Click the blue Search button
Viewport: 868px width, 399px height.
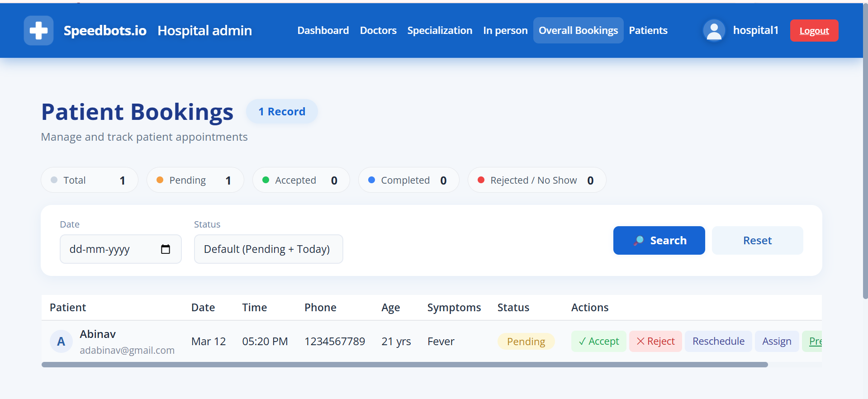tap(659, 240)
